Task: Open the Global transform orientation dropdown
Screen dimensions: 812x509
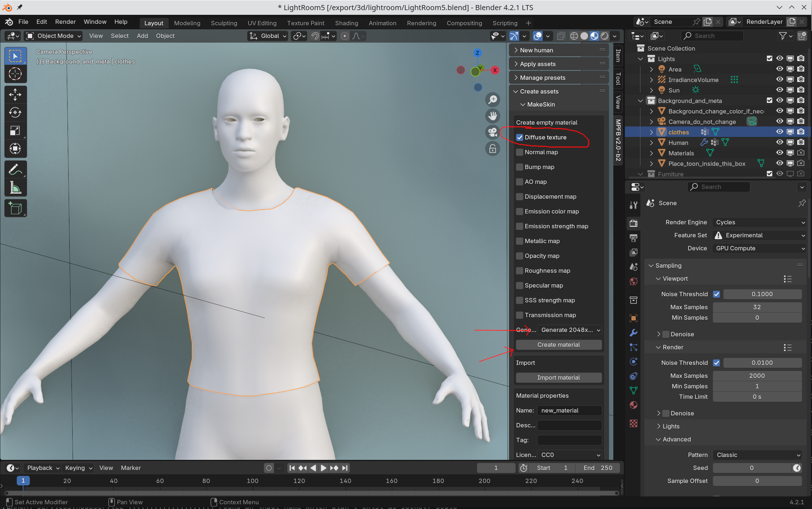Action: point(268,36)
